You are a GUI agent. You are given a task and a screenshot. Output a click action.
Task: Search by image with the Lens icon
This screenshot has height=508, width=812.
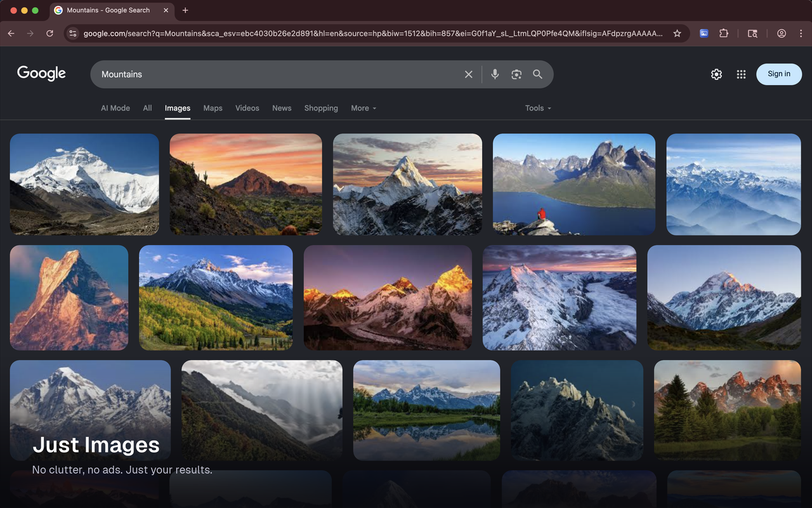516,74
